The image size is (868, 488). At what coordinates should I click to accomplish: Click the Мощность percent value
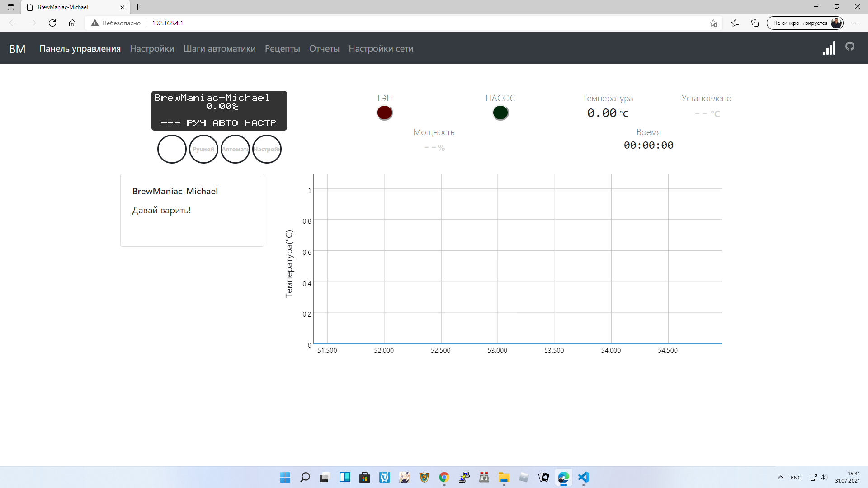click(434, 147)
